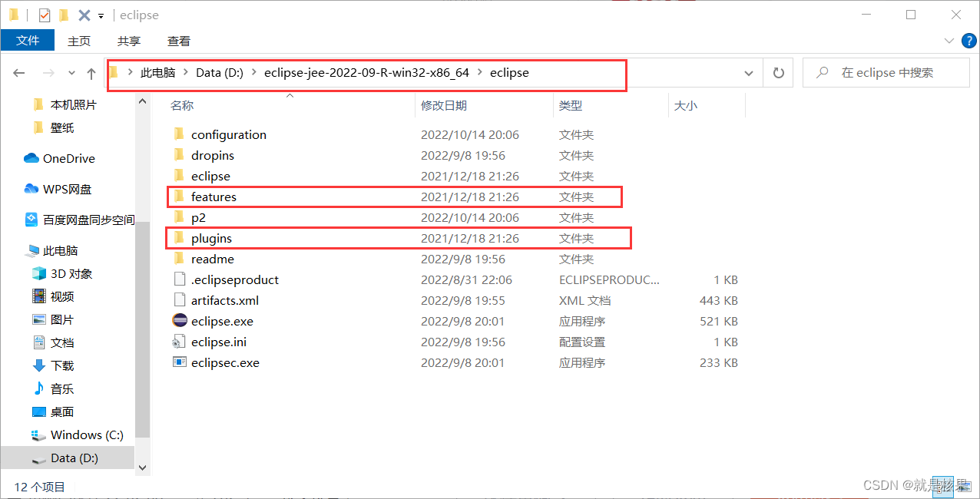Click the eclipsec.exe application icon

click(179, 362)
